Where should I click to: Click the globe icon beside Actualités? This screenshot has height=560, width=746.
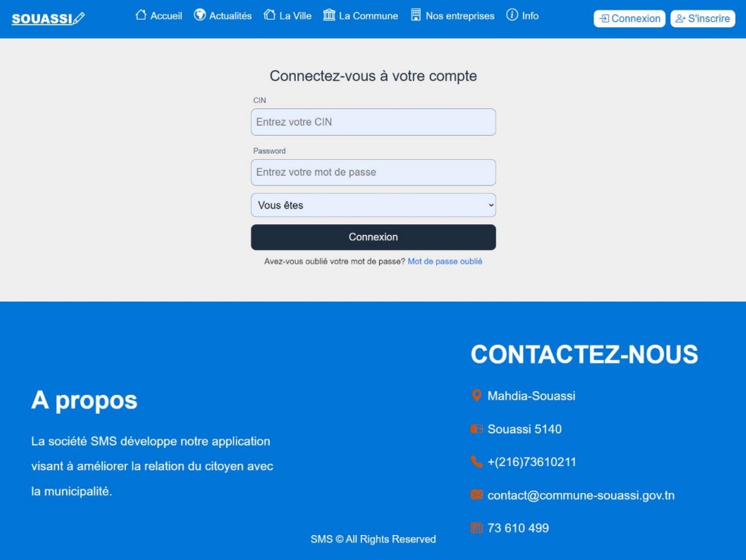(x=200, y=14)
